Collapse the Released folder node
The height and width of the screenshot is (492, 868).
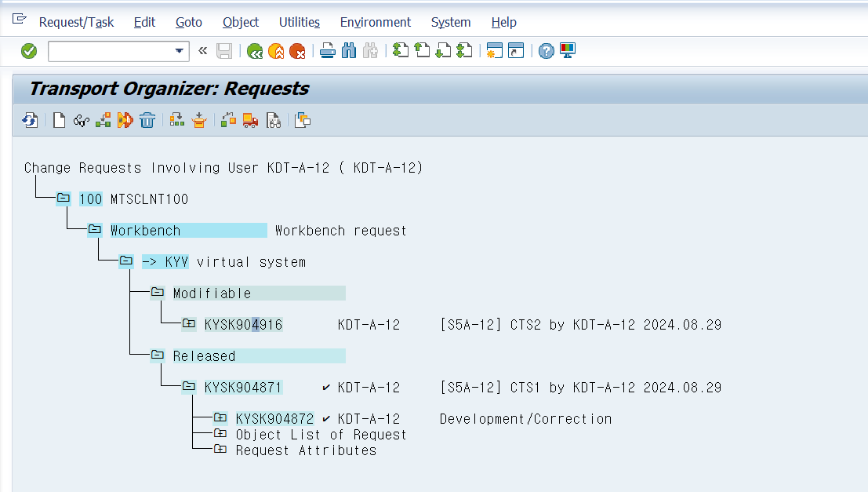pyautogui.click(x=158, y=355)
